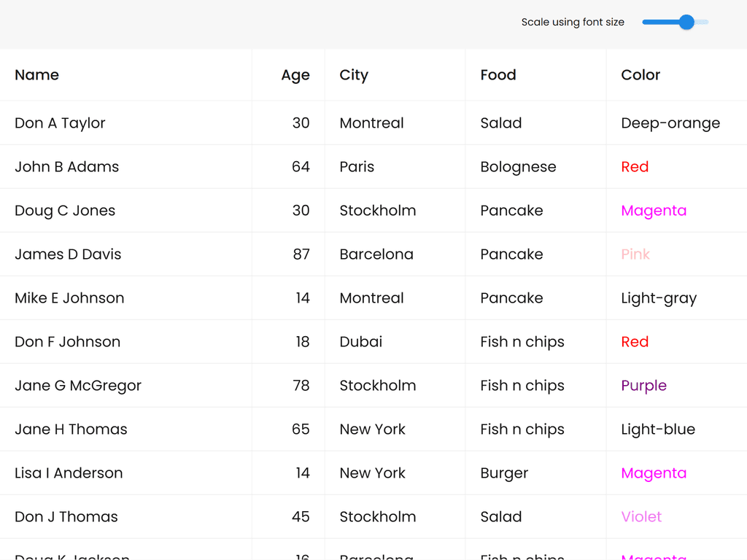Click the Purple color value
747x560 pixels.
(x=643, y=386)
